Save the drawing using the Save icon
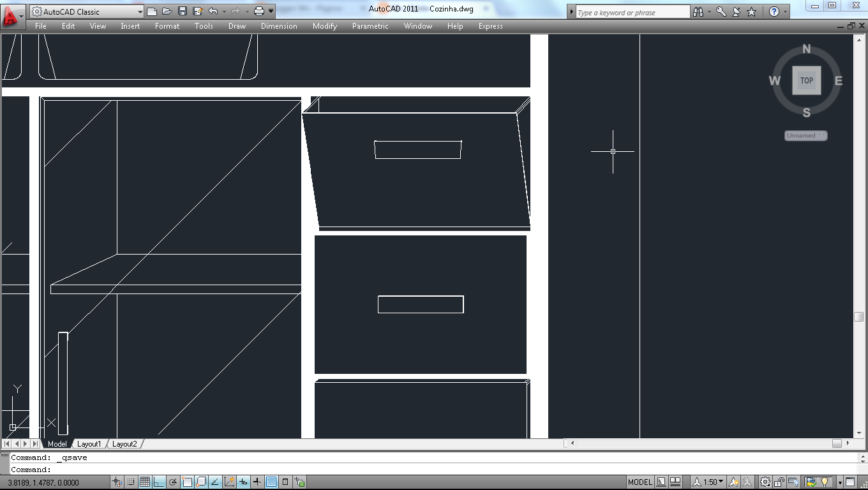The image size is (868, 490). pyautogui.click(x=183, y=11)
